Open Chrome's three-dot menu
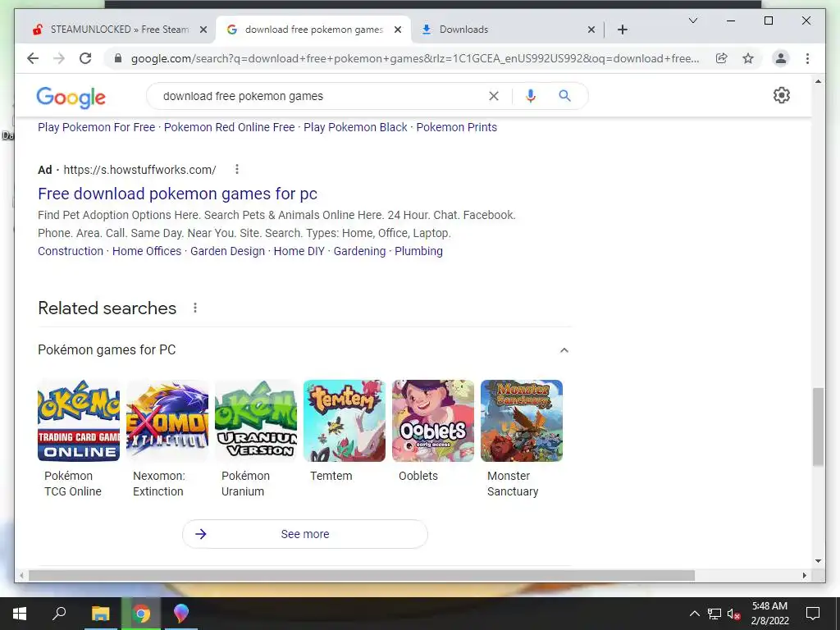 point(807,58)
